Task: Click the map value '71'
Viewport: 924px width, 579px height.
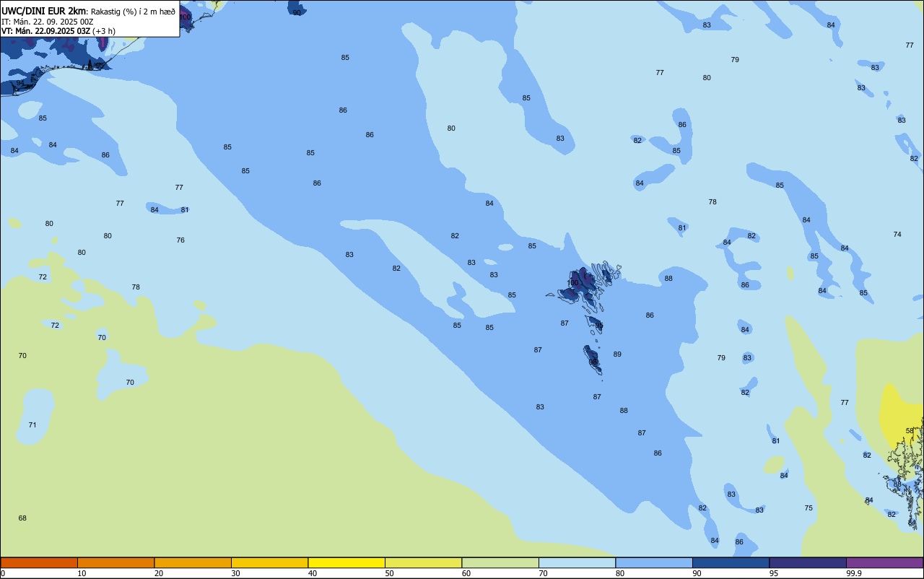Action: pyautogui.click(x=32, y=425)
